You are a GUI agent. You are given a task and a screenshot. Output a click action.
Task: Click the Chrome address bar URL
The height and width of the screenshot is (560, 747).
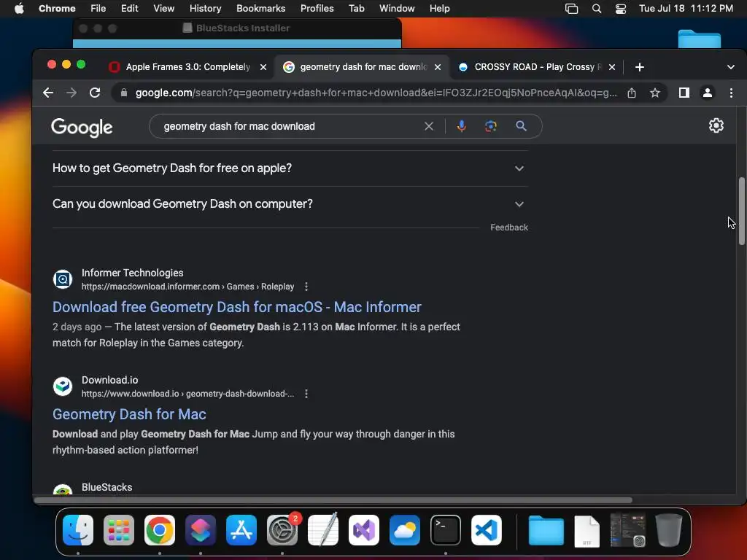[x=376, y=93]
